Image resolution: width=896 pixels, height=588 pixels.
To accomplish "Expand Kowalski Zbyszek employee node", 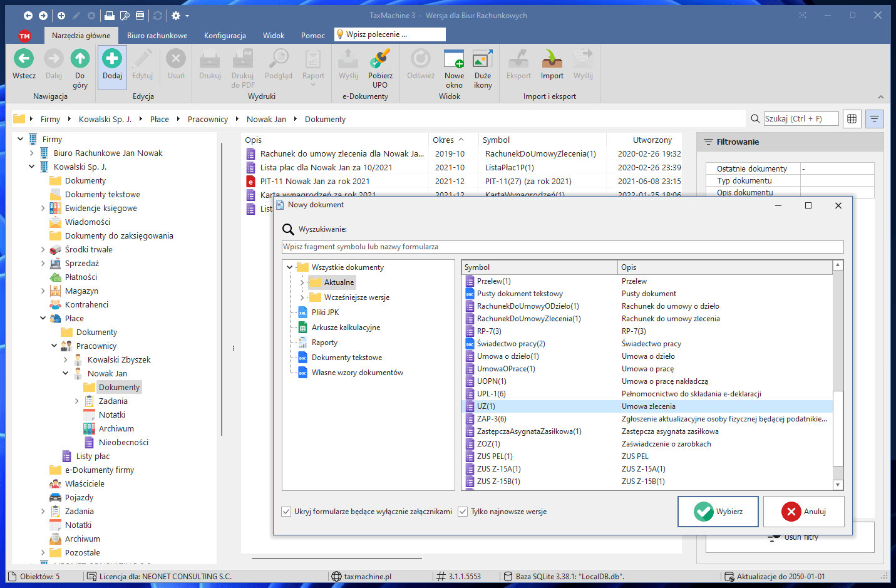I will (x=66, y=360).
